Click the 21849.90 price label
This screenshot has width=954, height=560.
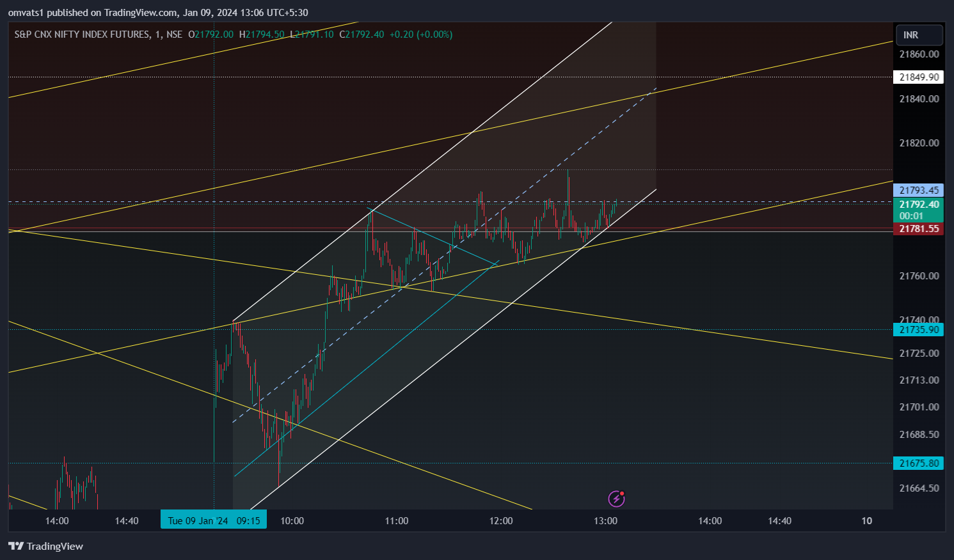click(x=918, y=77)
